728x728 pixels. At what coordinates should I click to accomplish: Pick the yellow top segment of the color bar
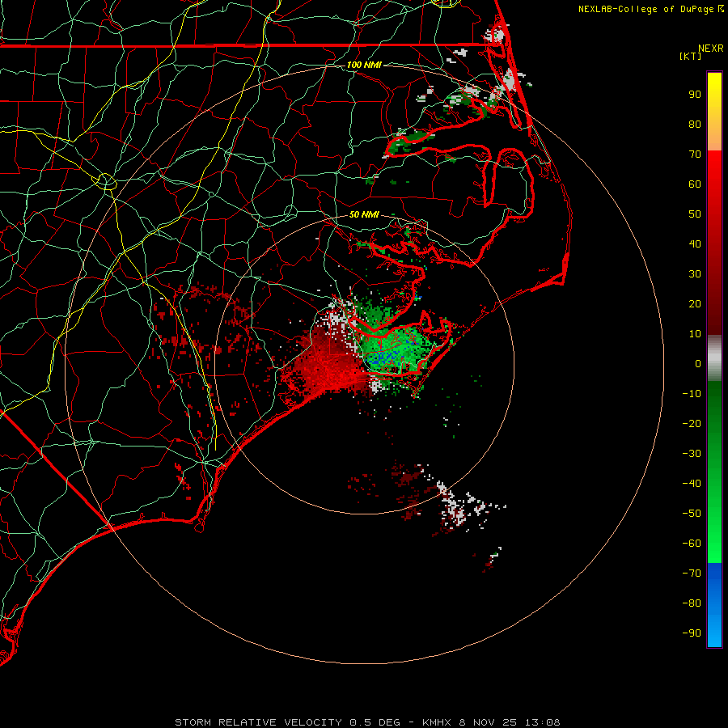tap(714, 112)
